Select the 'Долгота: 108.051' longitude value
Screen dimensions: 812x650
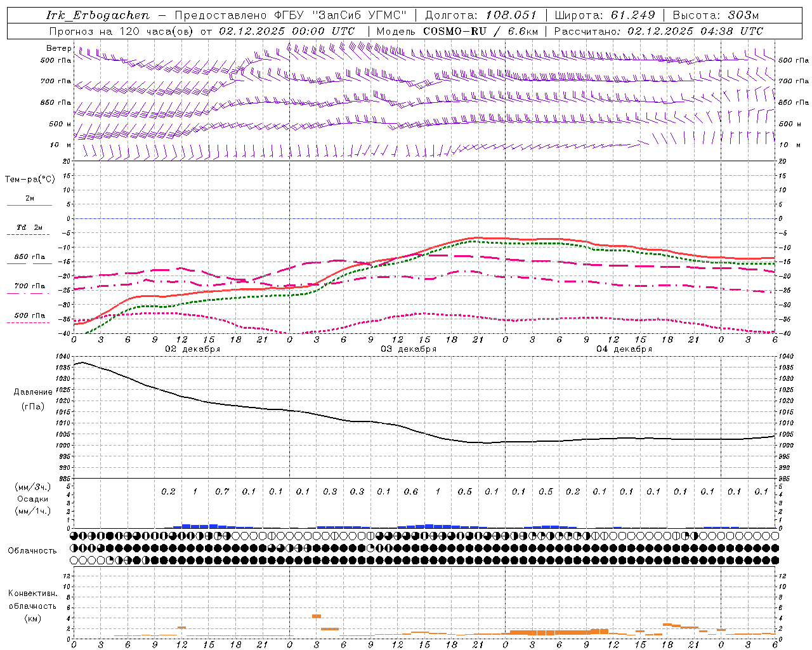click(x=480, y=15)
